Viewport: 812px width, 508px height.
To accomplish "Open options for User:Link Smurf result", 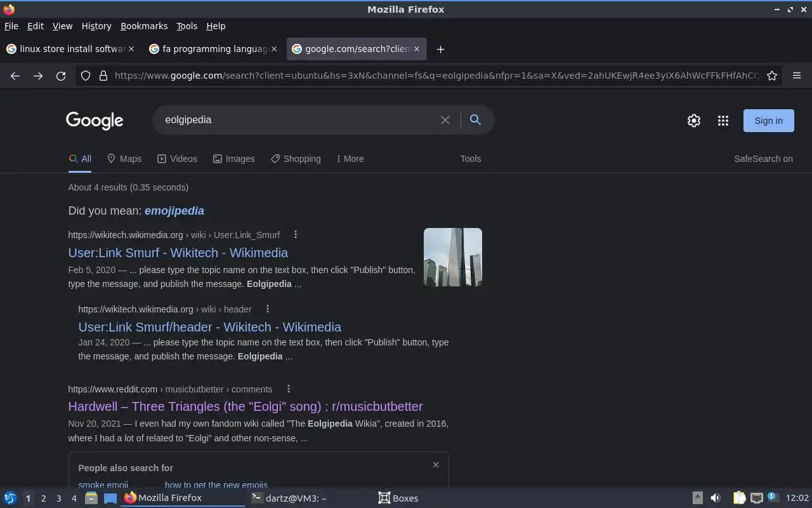I will point(296,234).
